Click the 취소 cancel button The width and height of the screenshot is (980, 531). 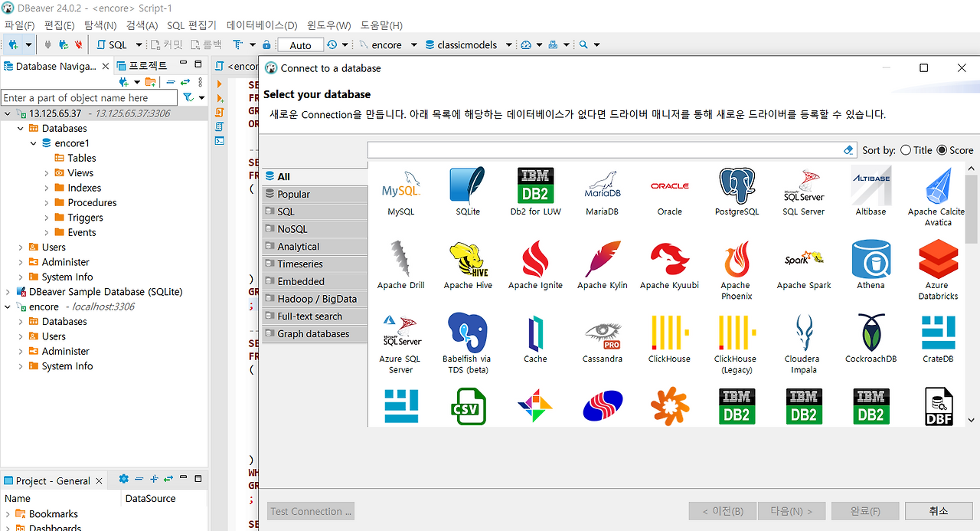[939, 511]
